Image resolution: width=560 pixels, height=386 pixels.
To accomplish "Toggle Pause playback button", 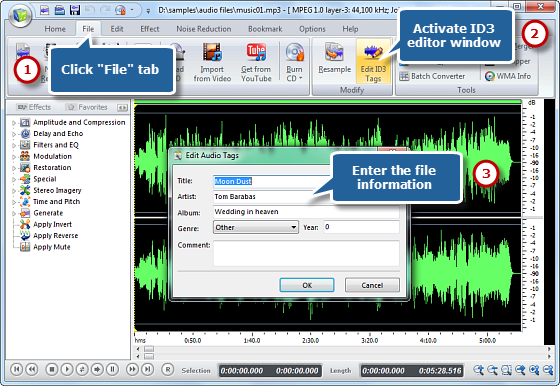I will pyautogui.click(x=112, y=369).
